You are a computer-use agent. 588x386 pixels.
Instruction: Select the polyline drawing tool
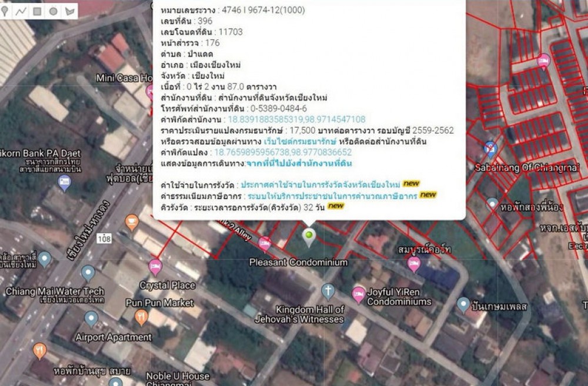point(21,11)
